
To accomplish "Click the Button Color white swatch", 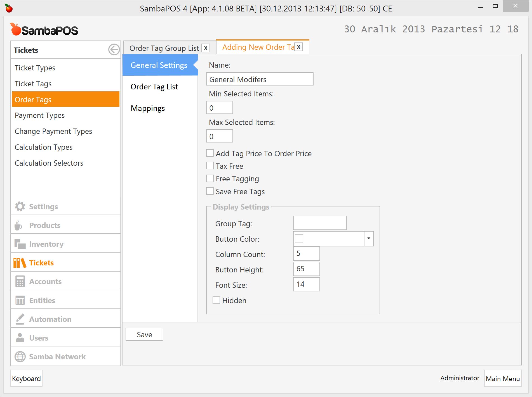I will coord(299,239).
